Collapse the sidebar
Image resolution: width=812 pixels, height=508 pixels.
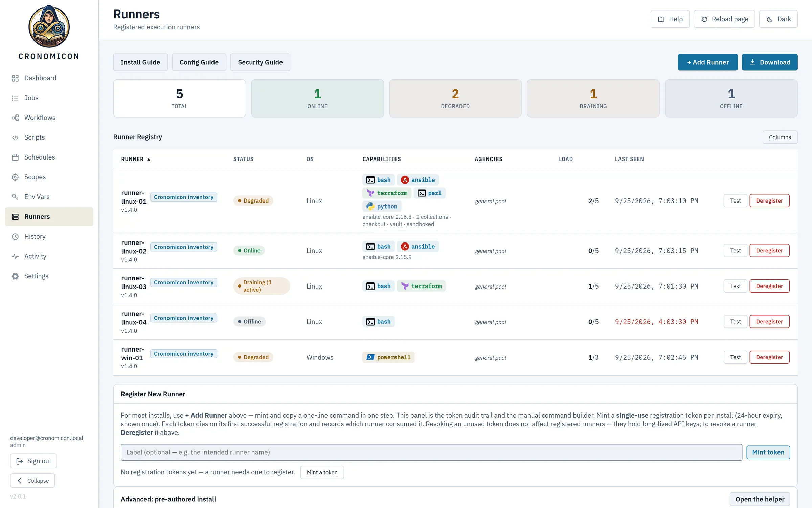tap(32, 481)
